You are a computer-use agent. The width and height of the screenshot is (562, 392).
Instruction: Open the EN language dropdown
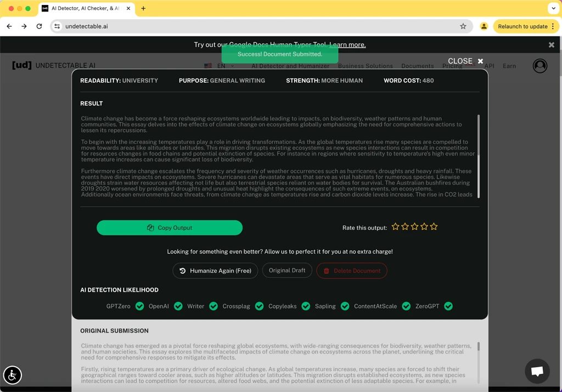tap(220, 66)
